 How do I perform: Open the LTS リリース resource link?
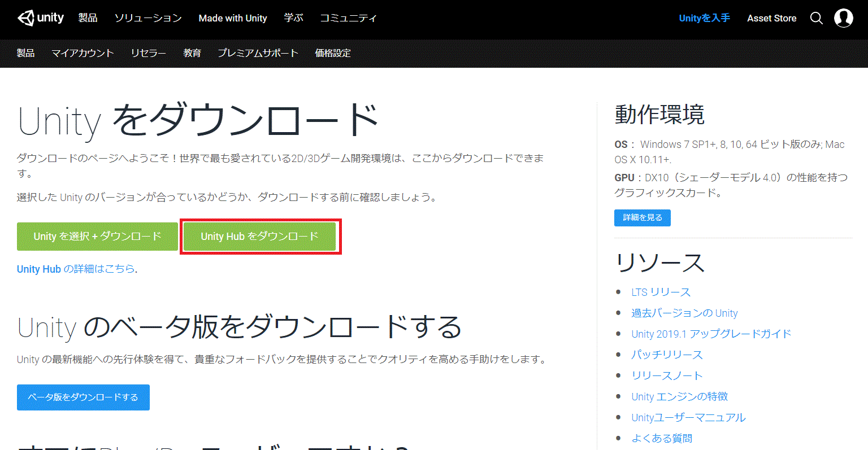click(x=661, y=292)
